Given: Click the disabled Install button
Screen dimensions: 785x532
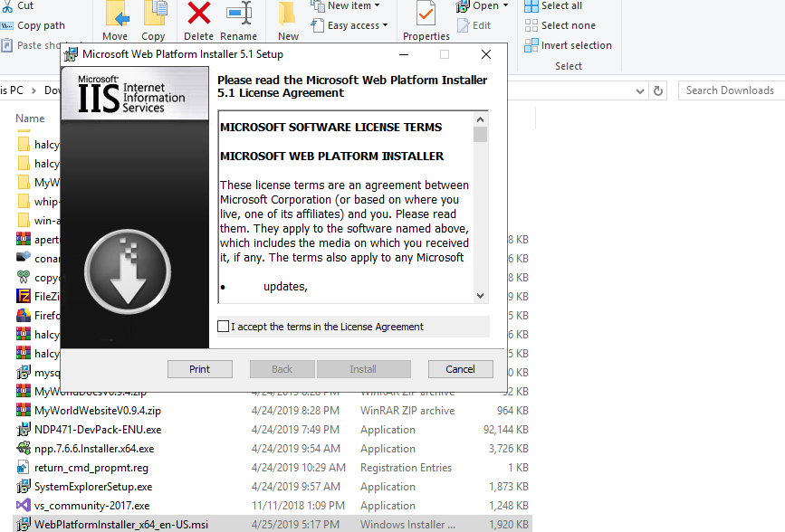Looking at the screenshot, I should (x=363, y=369).
